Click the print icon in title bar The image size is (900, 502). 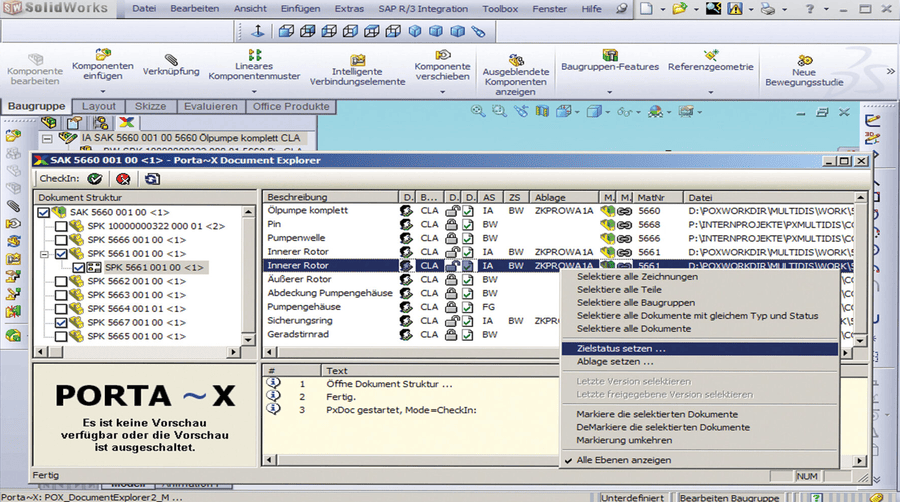[767, 9]
